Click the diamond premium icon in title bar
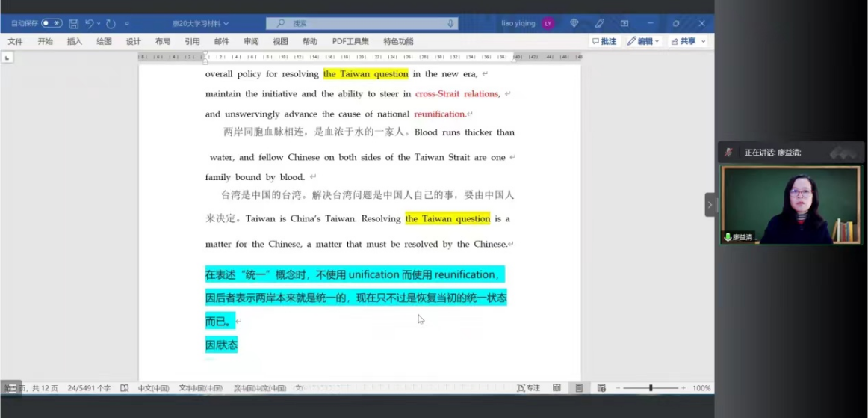 tap(574, 24)
